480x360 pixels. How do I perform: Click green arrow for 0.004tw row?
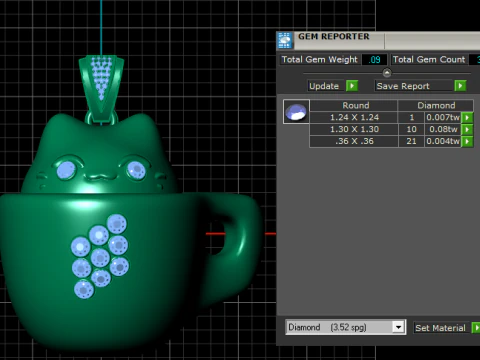[x=467, y=141]
